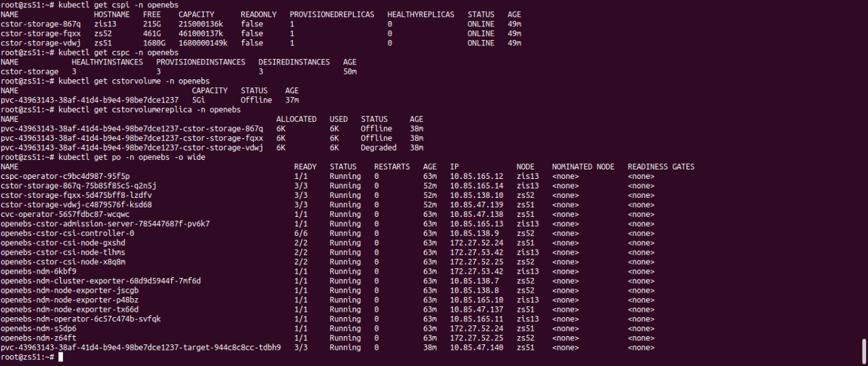Click pod openebs-cstor-admission-server-785447687f-pv6k7
868x366 pixels.
click(x=105, y=223)
